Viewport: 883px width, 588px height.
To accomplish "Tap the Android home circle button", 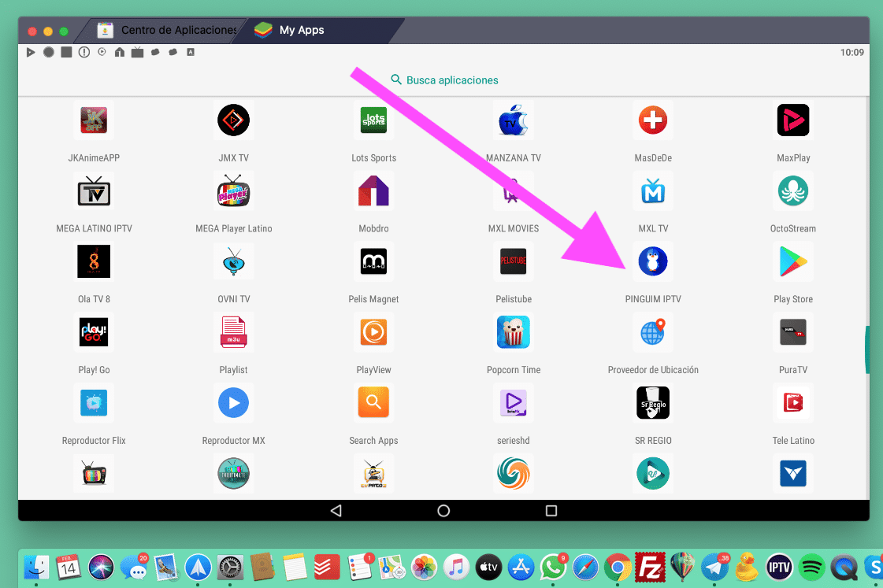I will coord(443,511).
